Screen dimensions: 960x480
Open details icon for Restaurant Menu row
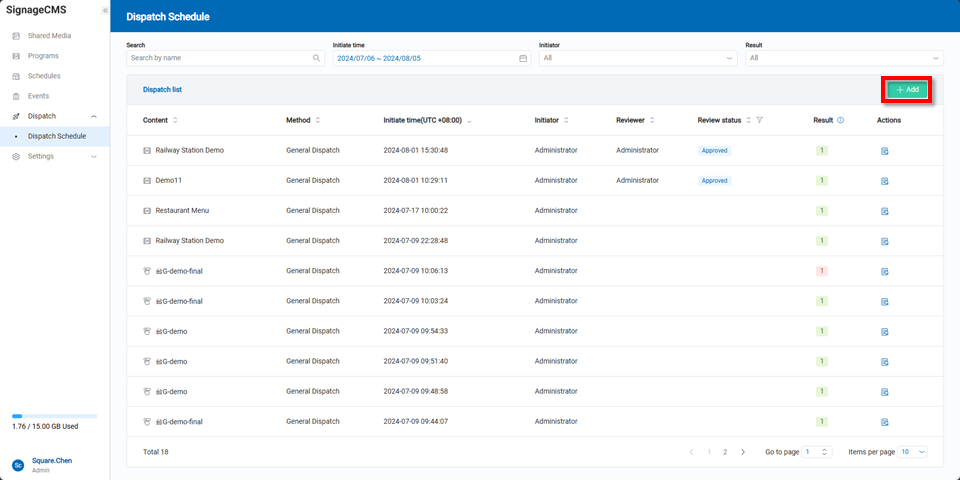(885, 211)
